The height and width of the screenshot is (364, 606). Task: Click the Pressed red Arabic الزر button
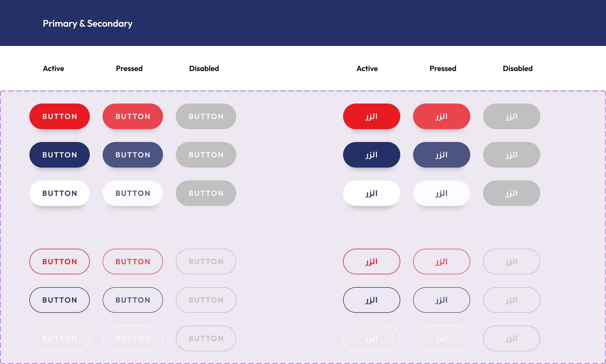click(441, 116)
